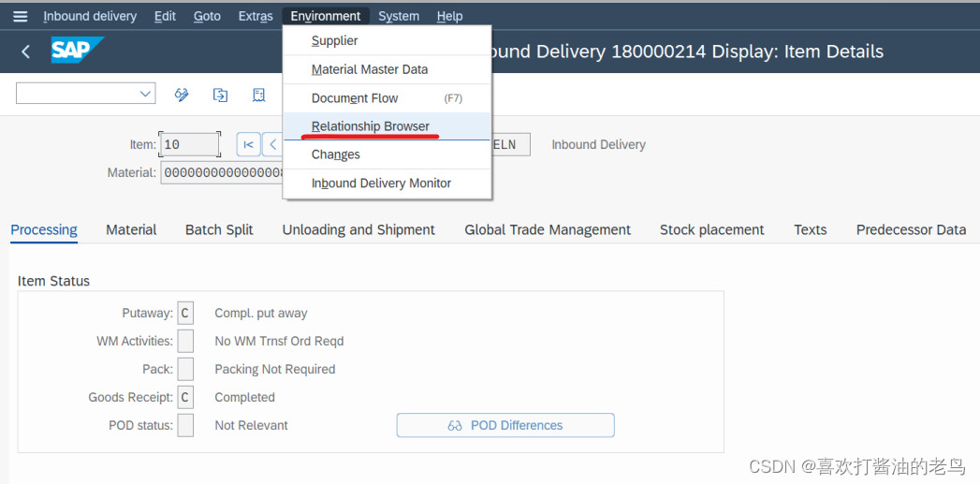The height and width of the screenshot is (484, 980).
Task: Click the SAP logo
Action: click(x=77, y=51)
